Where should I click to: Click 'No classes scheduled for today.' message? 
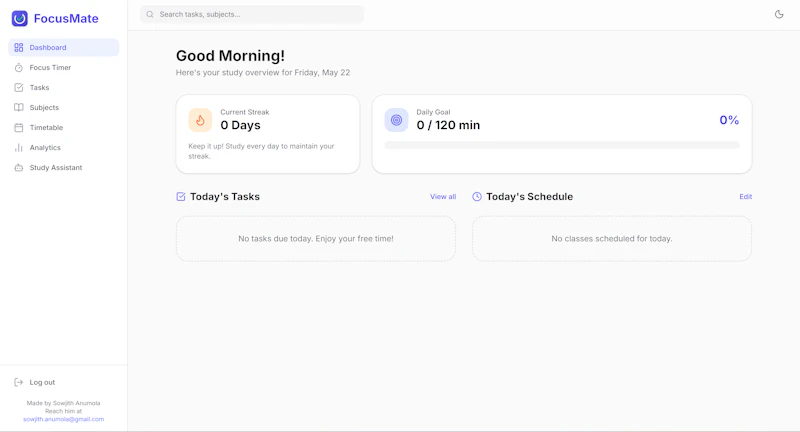[x=612, y=238]
